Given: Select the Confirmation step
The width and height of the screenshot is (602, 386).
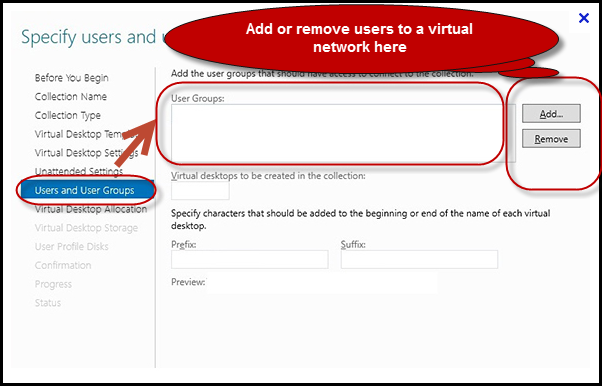Looking at the screenshot, I should [63, 265].
